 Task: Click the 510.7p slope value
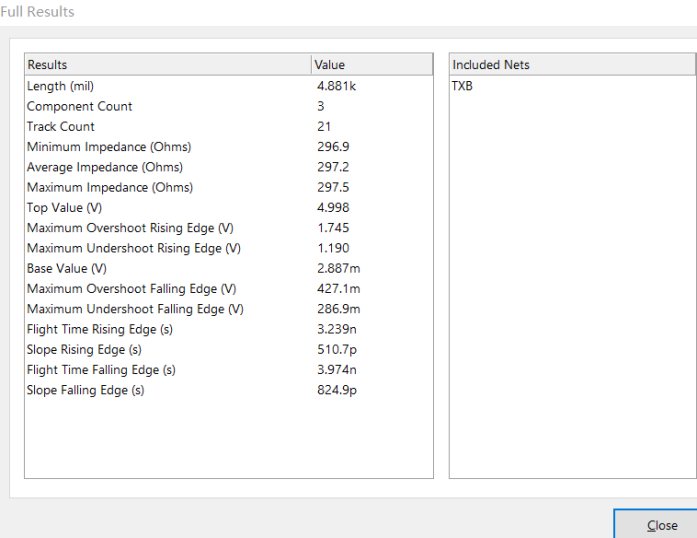tap(337, 349)
